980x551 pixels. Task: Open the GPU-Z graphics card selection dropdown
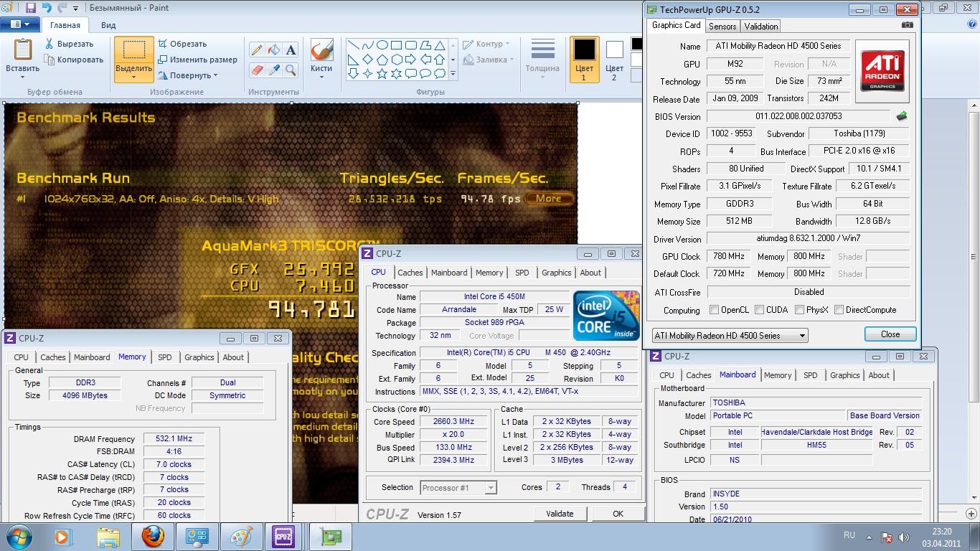[x=730, y=335]
